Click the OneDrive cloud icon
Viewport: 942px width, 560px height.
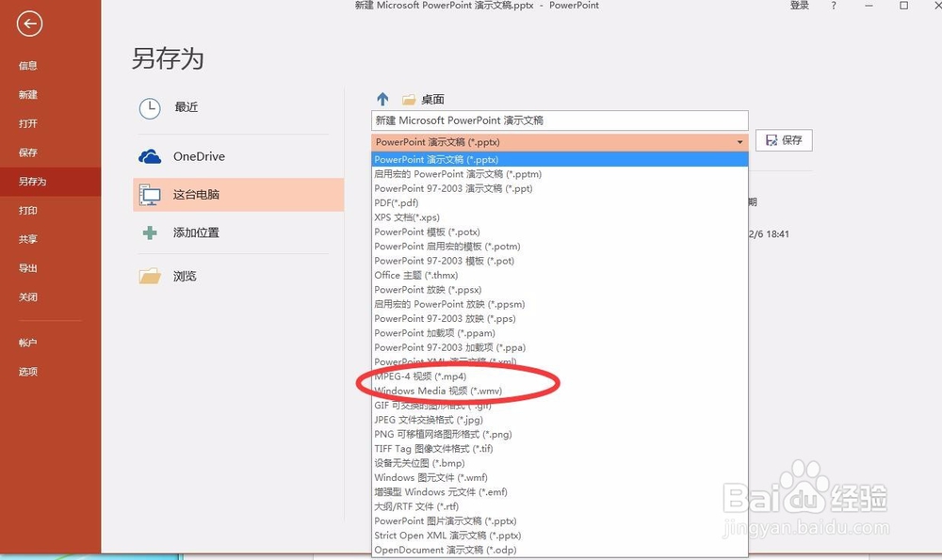coord(150,156)
